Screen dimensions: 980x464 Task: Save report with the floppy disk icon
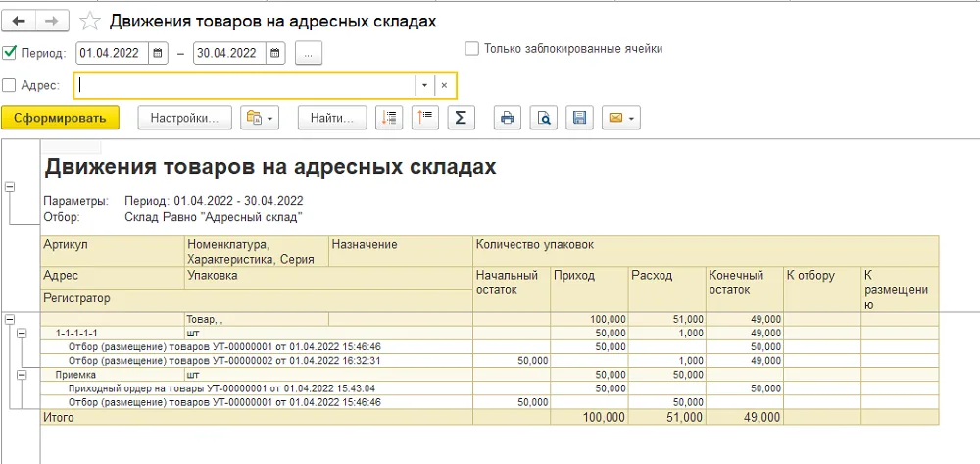[x=579, y=118]
